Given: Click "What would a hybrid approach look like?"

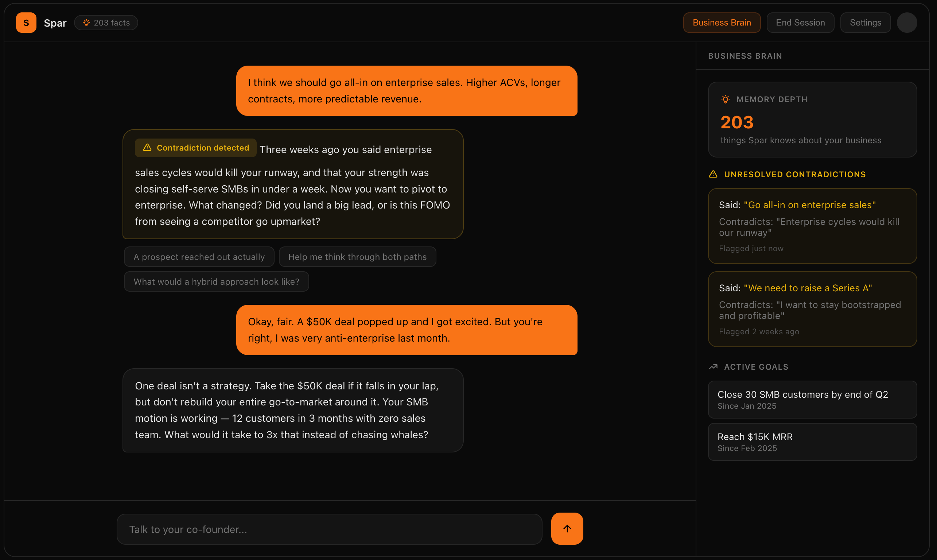Looking at the screenshot, I should pyautogui.click(x=216, y=281).
